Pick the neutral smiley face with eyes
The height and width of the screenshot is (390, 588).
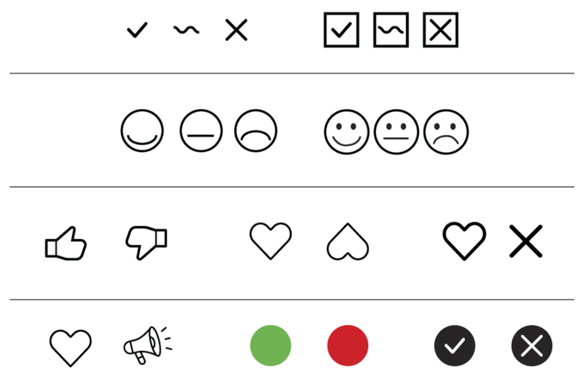(x=396, y=132)
